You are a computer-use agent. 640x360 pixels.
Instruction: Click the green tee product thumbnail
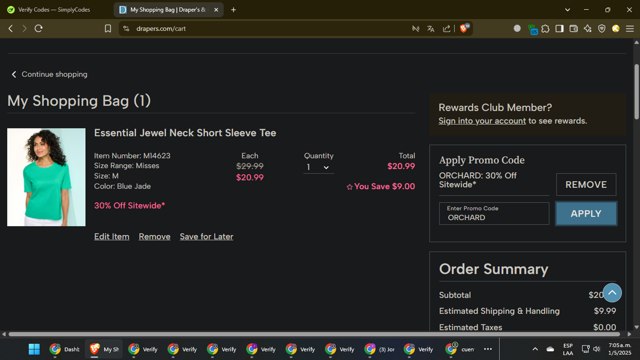(x=46, y=177)
